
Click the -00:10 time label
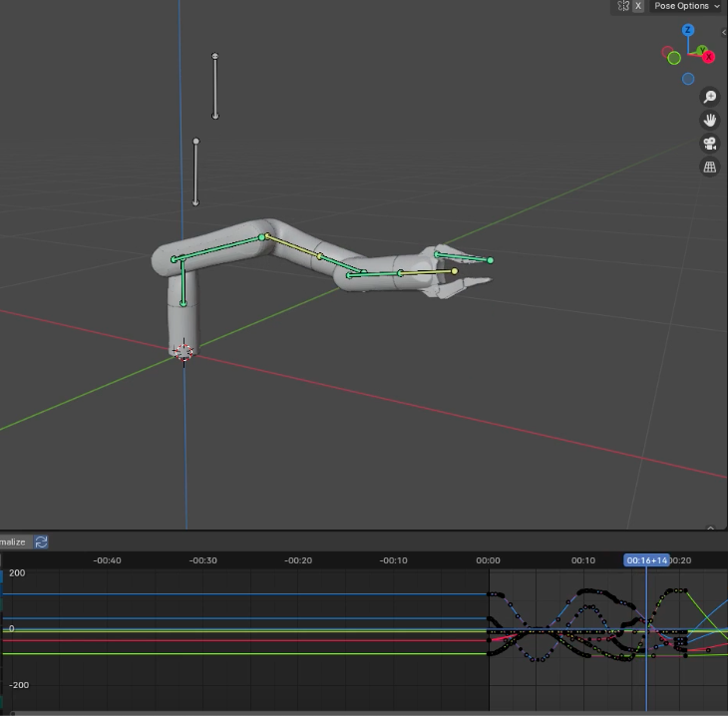click(393, 560)
